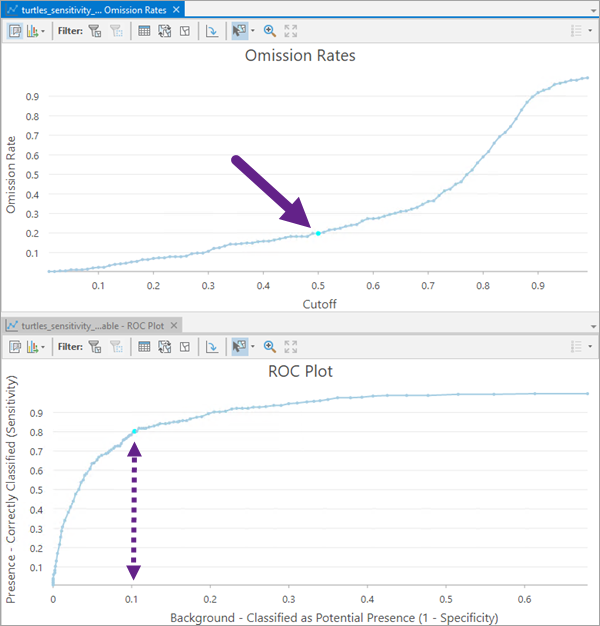Open attribute table from Omission Rates toolbar
The image size is (600, 626).
pos(144,31)
